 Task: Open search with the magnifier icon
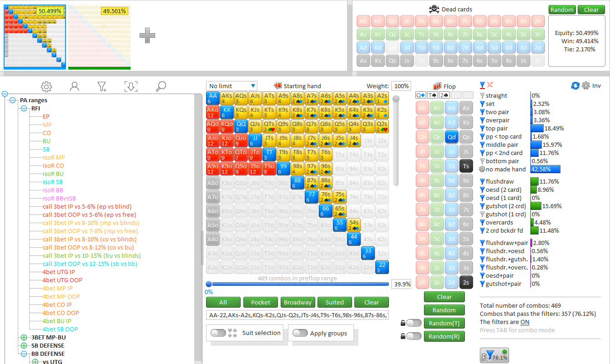coord(161,86)
